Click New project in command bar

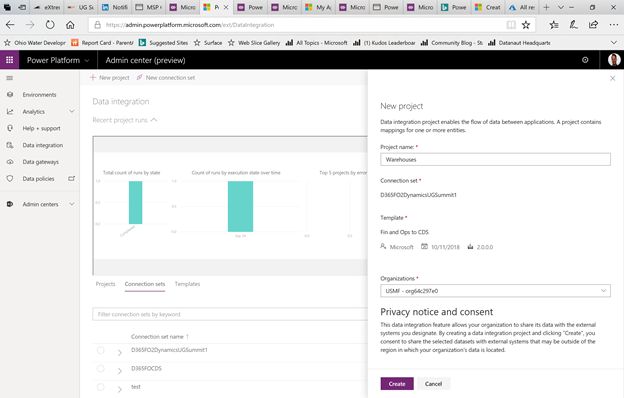109,78
